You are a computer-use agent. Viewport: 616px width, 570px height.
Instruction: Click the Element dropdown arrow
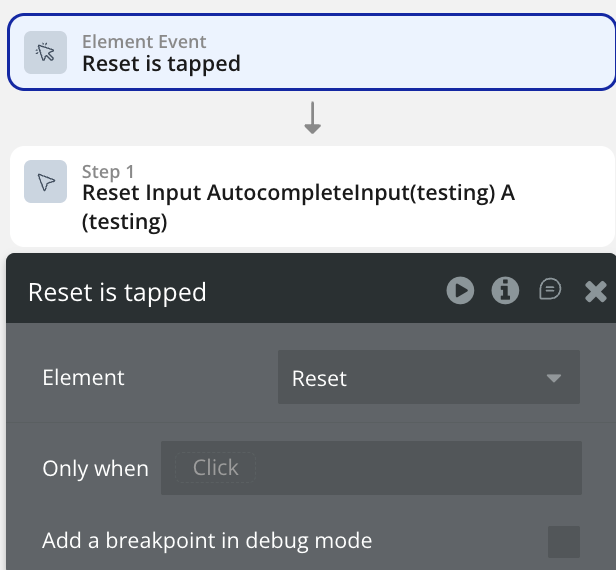553,379
